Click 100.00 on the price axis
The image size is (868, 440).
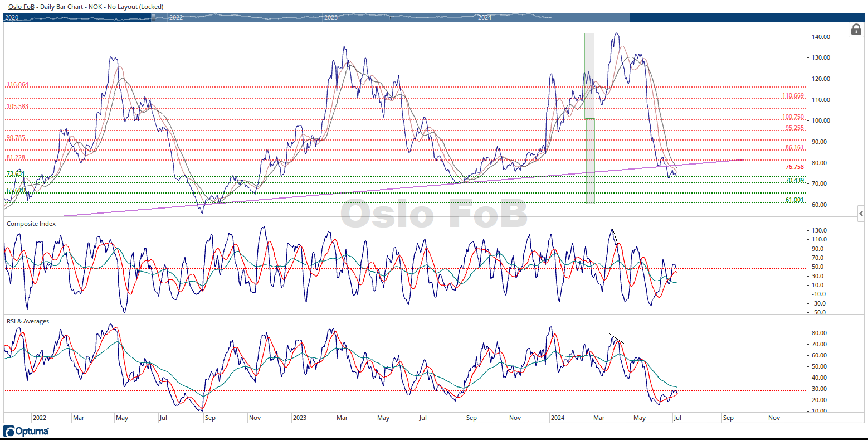point(821,120)
